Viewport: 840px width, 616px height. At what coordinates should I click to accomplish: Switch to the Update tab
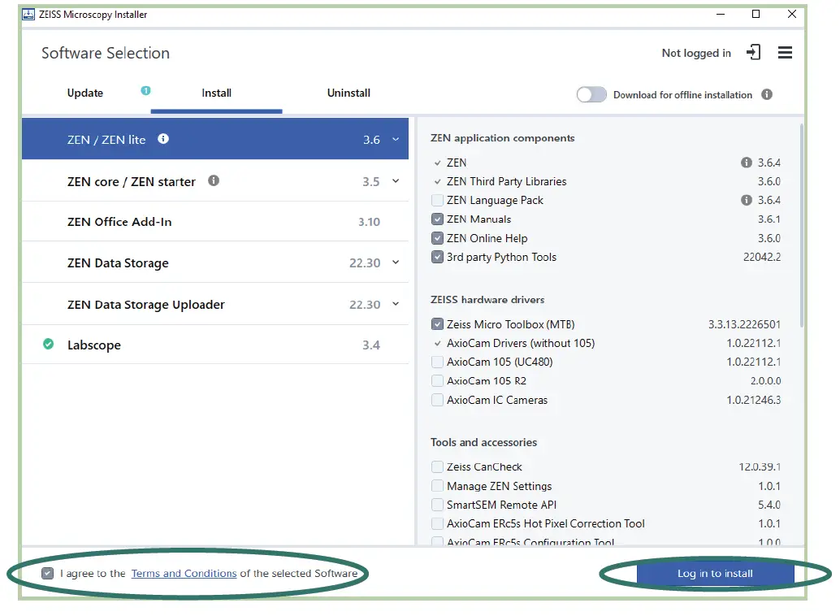click(x=85, y=93)
